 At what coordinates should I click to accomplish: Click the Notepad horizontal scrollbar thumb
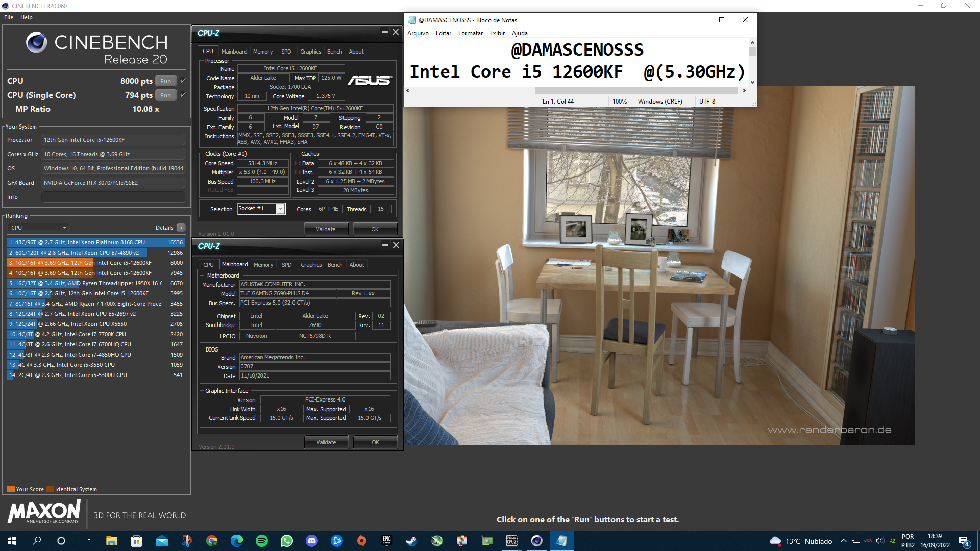click(636, 90)
